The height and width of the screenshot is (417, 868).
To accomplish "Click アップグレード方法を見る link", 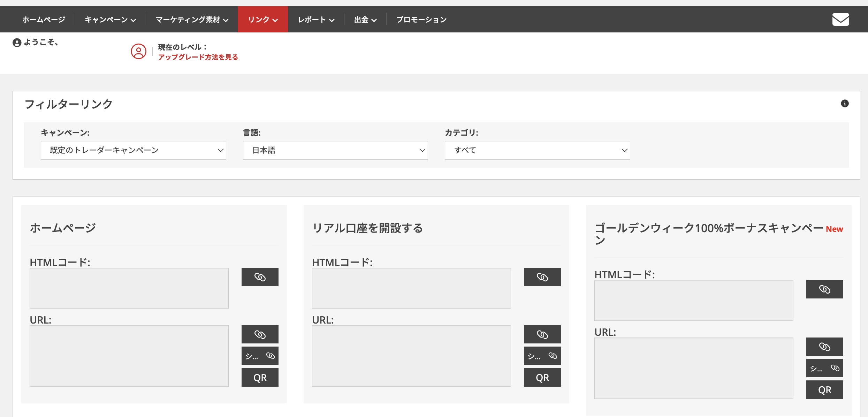I will 198,57.
